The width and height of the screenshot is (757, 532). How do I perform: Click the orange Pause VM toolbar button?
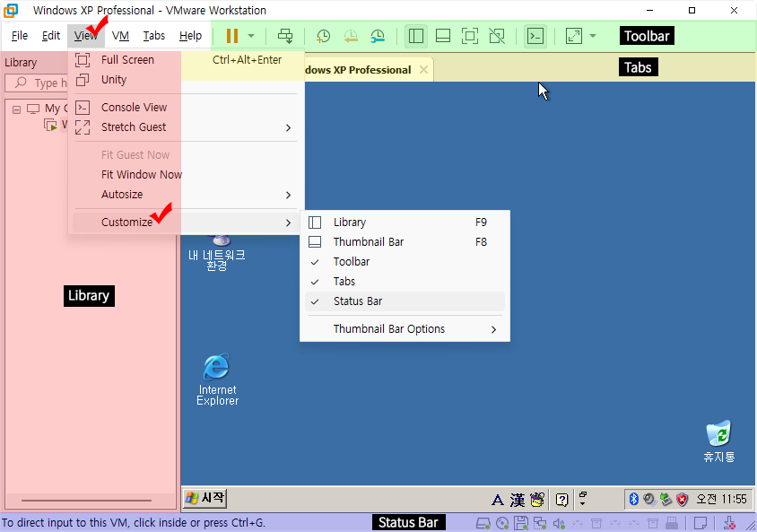[232, 36]
